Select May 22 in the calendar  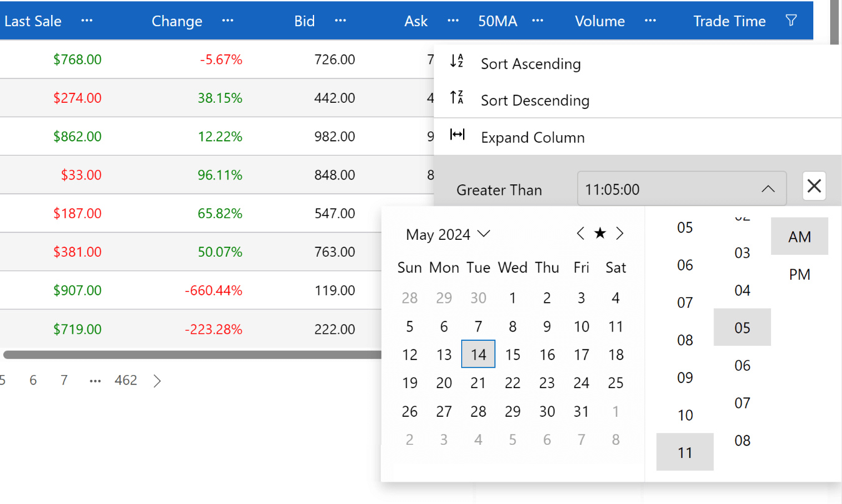pyautogui.click(x=512, y=383)
